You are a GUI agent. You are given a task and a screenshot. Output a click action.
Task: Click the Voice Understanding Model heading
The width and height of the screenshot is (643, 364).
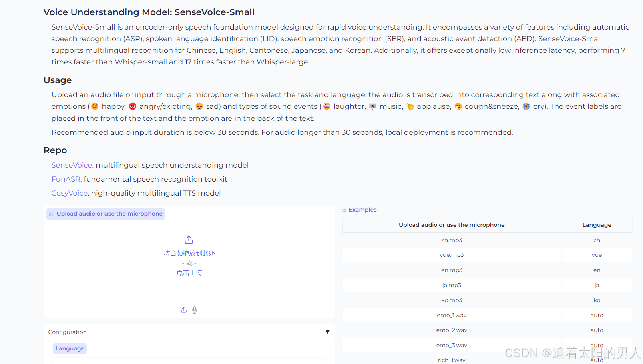pyautogui.click(x=149, y=12)
